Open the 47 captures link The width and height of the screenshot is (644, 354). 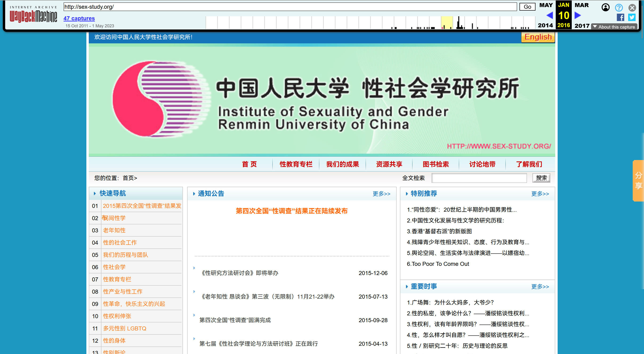pyautogui.click(x=79, y=18)
